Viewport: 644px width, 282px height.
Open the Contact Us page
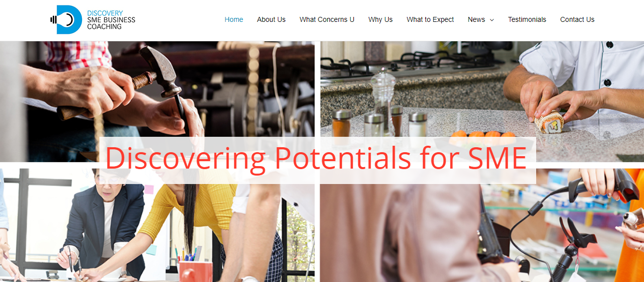tap(577, 19)
